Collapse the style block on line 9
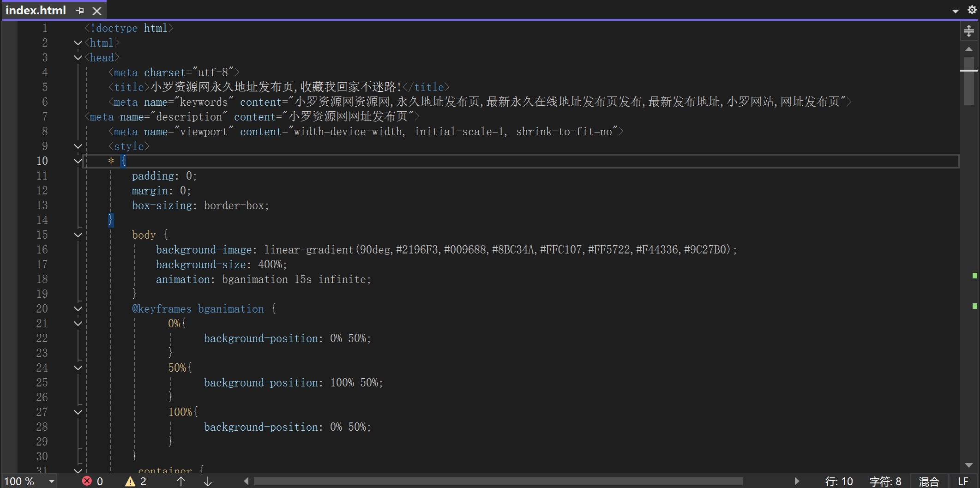This screenshot has width=980, height=488. click(78, 146)
